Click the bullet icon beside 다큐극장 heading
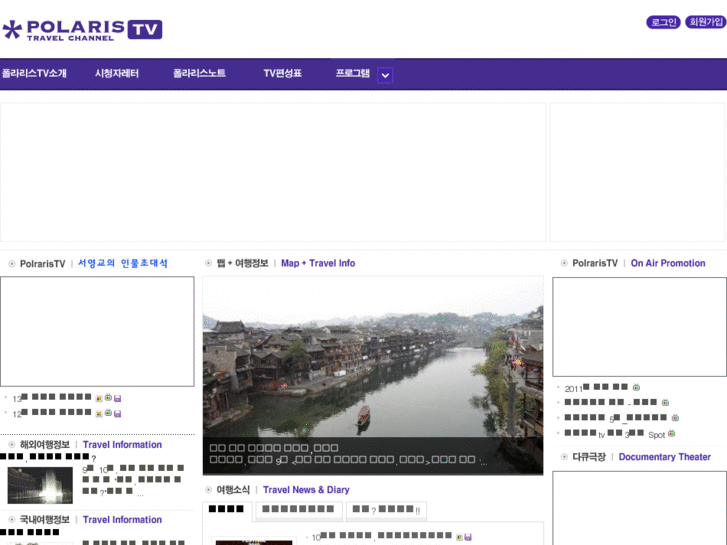Image resolution: width=727 pixels, height=545 pixels. [x=564, y=457]
